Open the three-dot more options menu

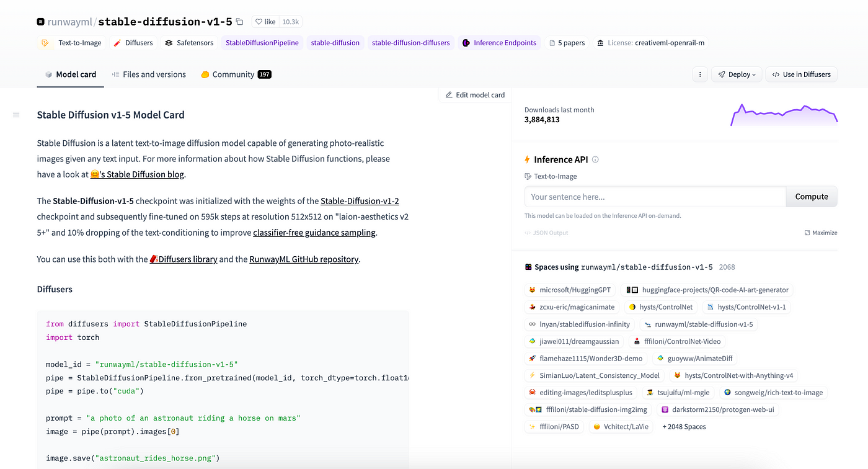[699, 74]
